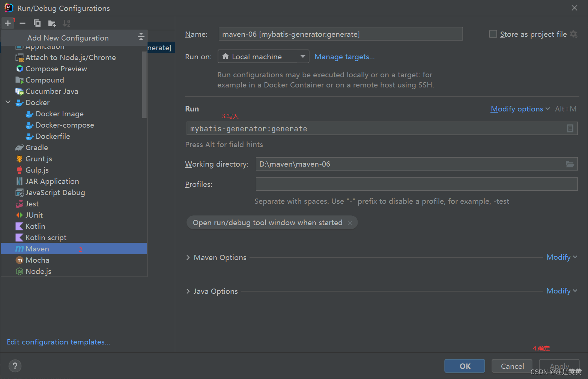This screenshot has width=588, height=379.
Task: Click the Sort Configurations alphabetically icon
Action: tap(66, 23)
